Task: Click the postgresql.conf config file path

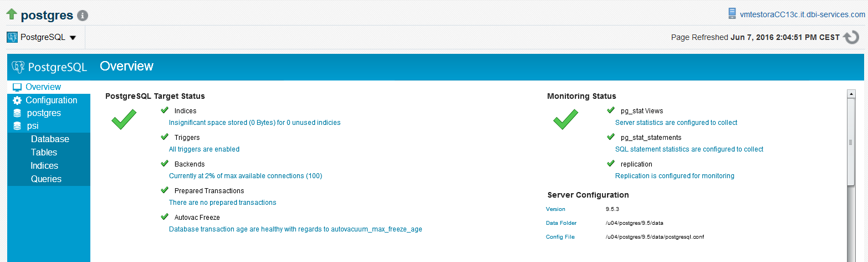Action: point(655,237)
